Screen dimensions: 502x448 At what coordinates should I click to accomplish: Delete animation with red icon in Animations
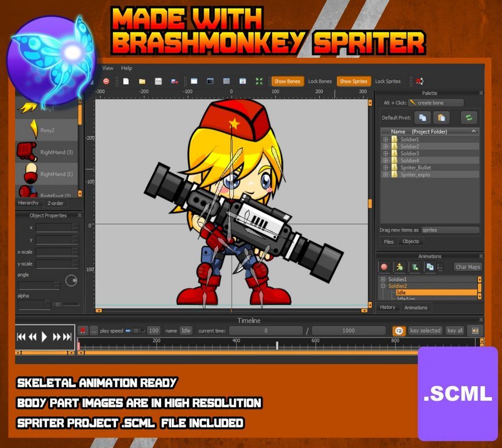click(384, 267)
